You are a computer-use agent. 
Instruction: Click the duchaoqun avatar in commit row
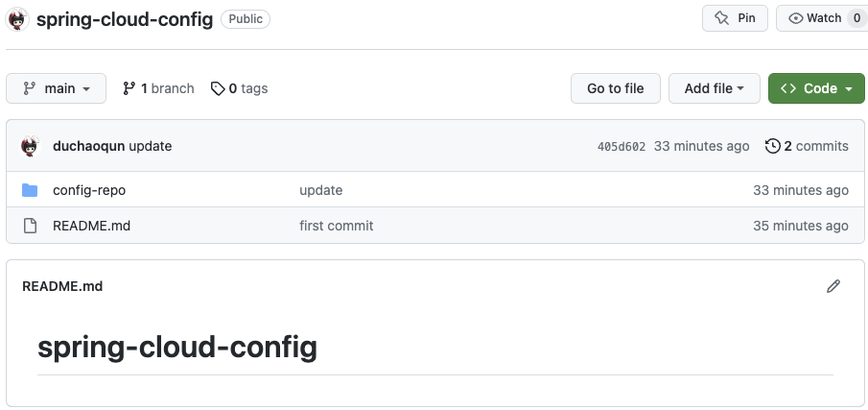30,146
